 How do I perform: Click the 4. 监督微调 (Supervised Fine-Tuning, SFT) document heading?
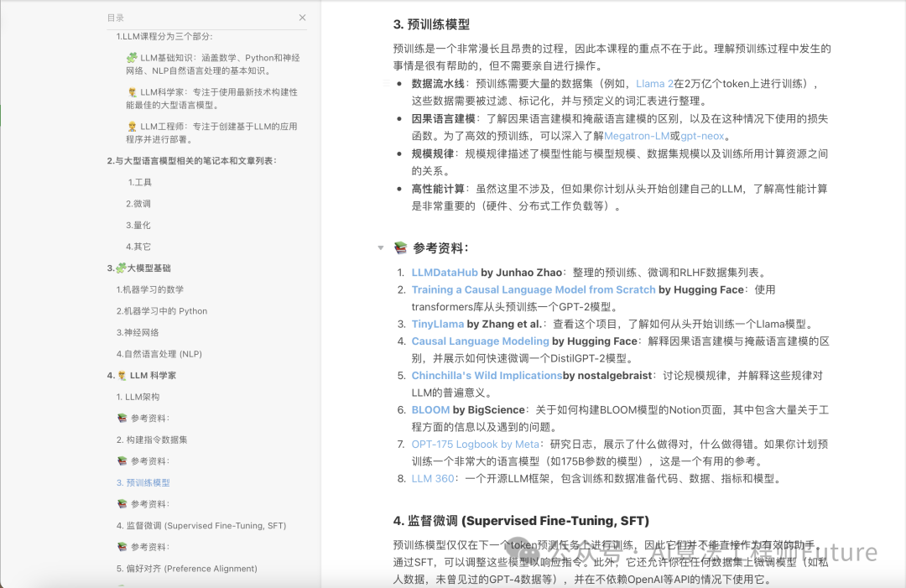click(x=521, y=521)
